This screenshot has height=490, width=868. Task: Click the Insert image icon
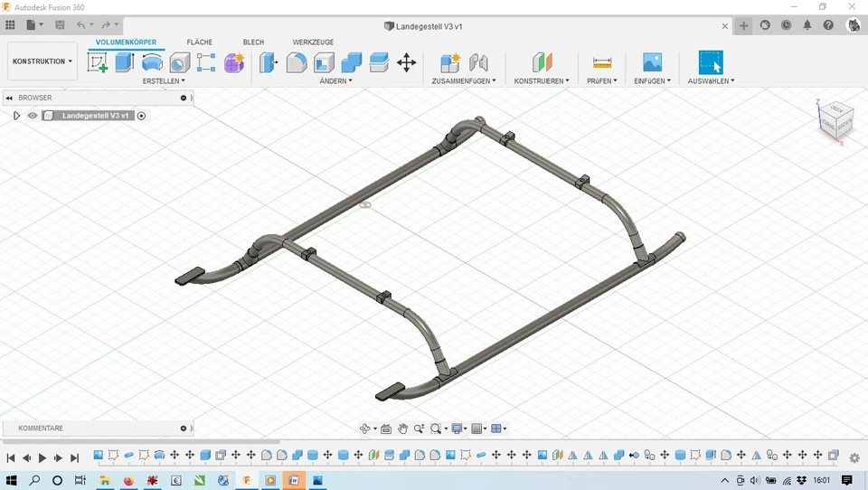[652, 62]
